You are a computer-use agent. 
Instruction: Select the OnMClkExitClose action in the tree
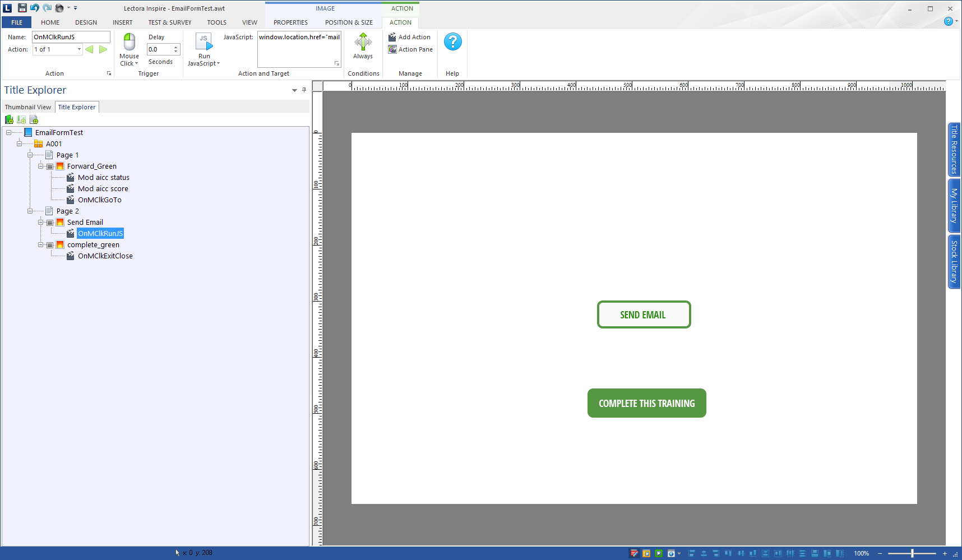point(105,256)
